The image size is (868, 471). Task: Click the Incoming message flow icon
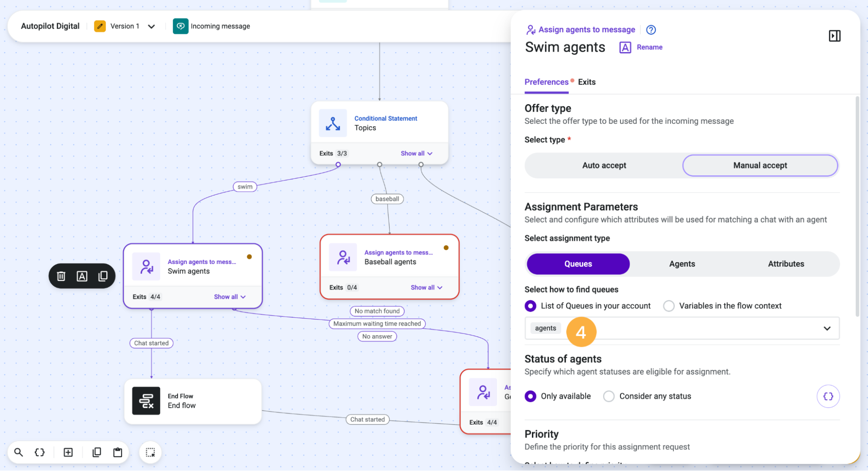tap(181, 26)
